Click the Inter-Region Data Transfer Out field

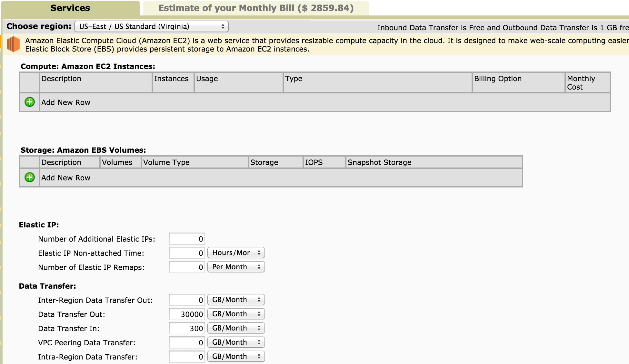(186, 300)
